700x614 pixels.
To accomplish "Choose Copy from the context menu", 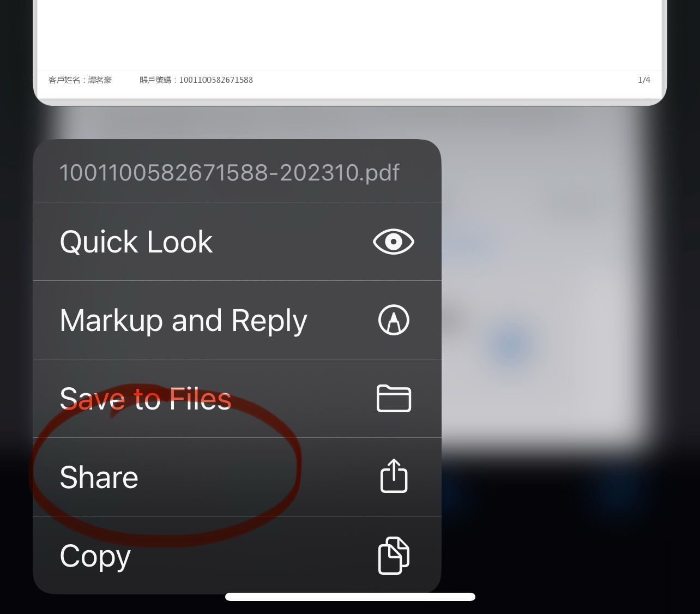I will pyautogui.click(x=237, y=555).
